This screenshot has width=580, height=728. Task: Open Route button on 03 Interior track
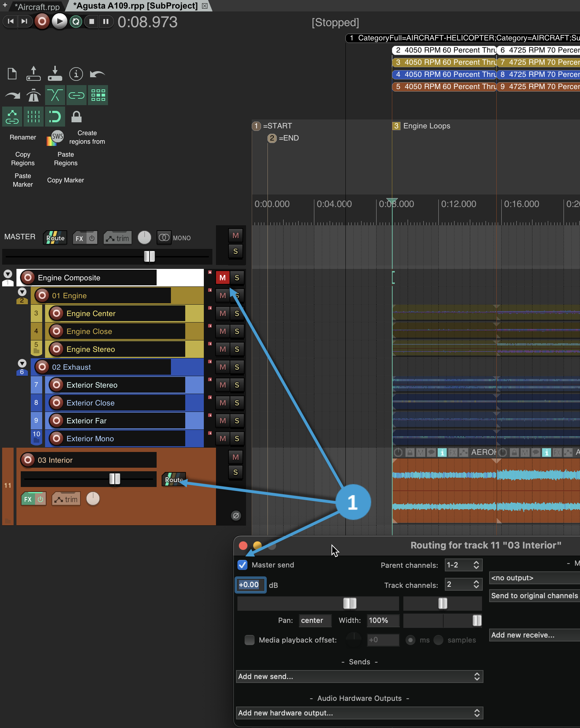pyautogui.click(x=174, y=479)
